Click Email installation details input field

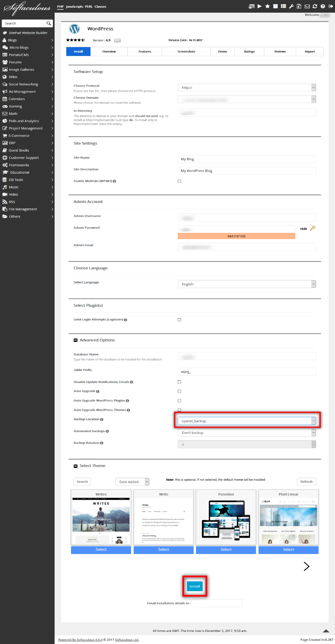coord(217,603)
